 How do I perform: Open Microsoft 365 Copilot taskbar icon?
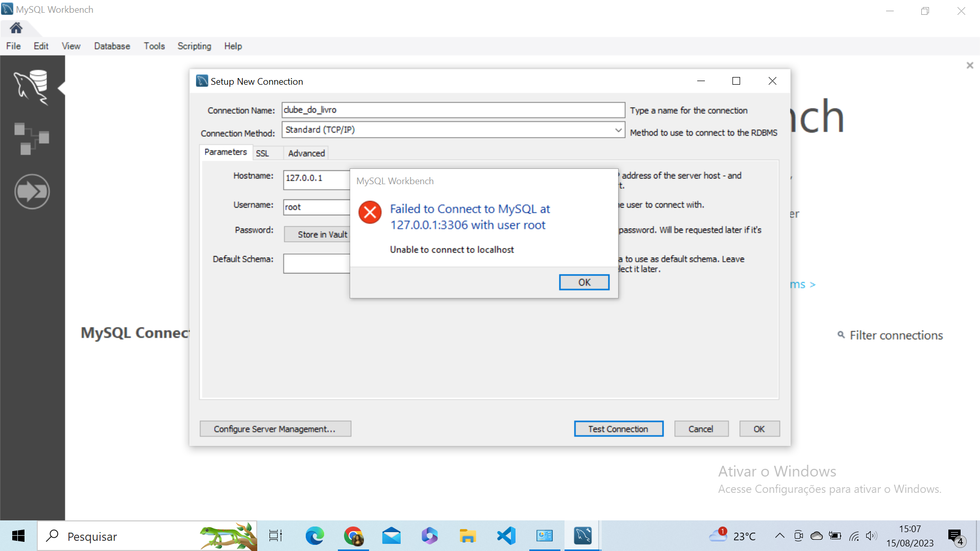(x=430, y=536)
